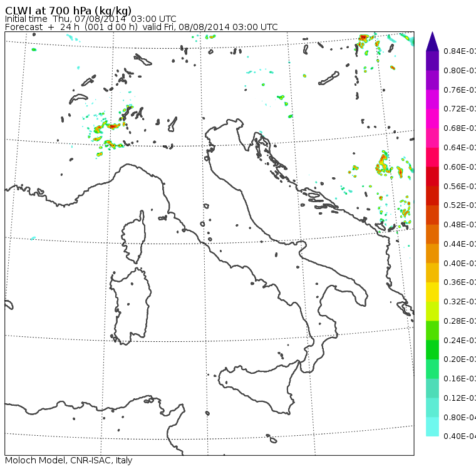Click the dark indigo arrow atop the colorbar
Image resolution: width=476 pixels, height=469 pixels.
(432, 41)
